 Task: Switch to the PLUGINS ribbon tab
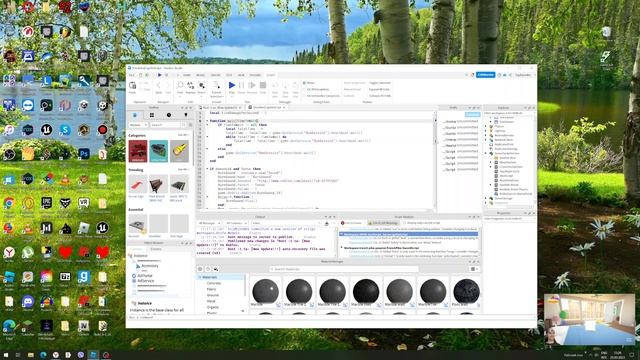(x=255, y=75)
